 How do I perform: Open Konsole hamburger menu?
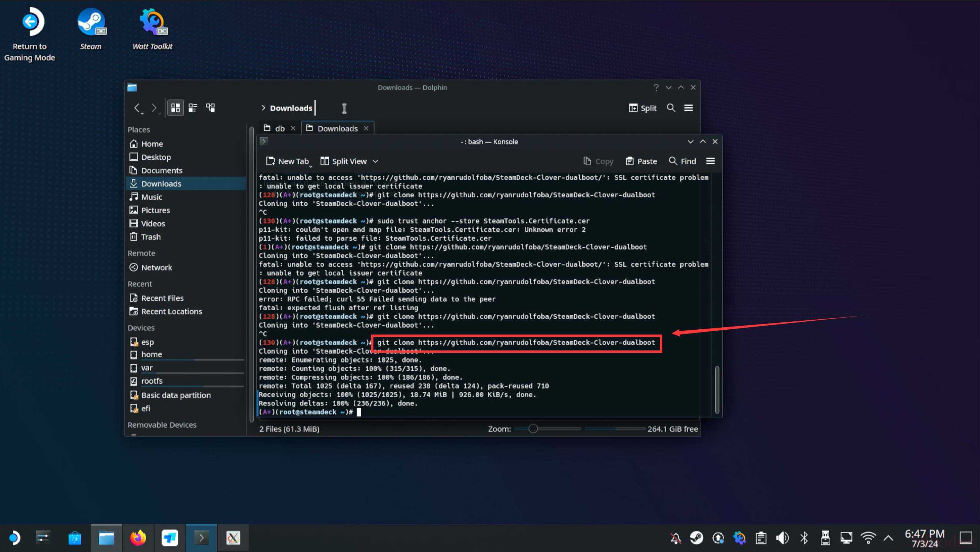point(710,161)
